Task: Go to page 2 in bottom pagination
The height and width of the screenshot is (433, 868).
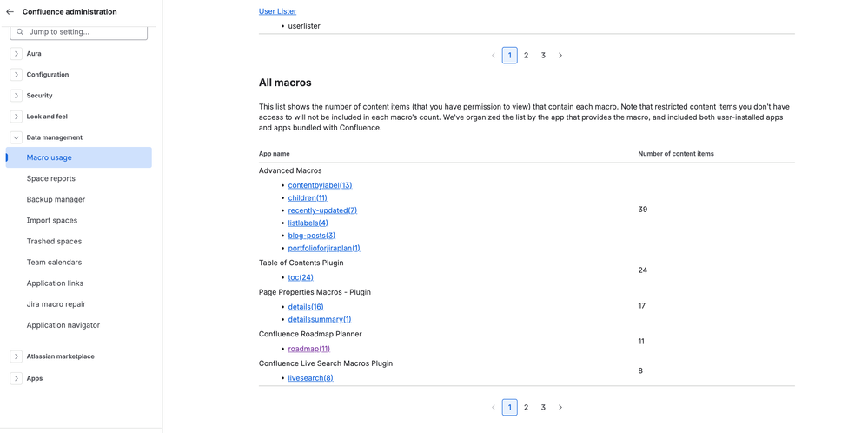Action: click(x=526, y=408)
